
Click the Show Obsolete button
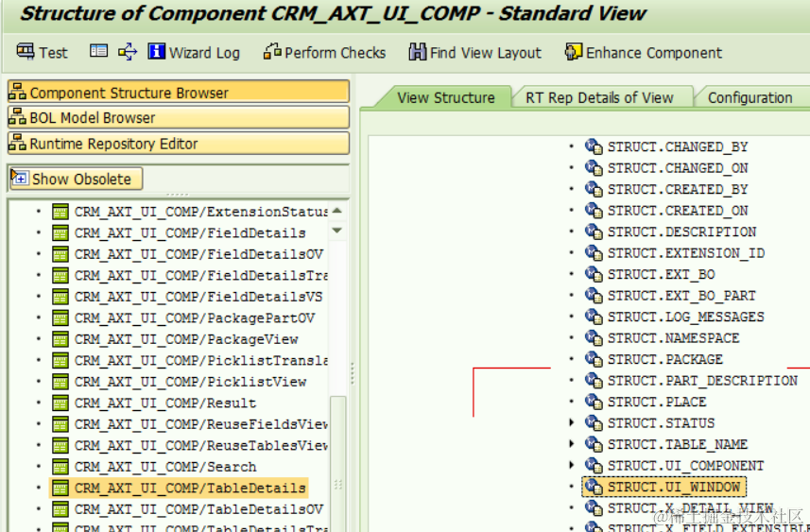click(x=76, y=179)
